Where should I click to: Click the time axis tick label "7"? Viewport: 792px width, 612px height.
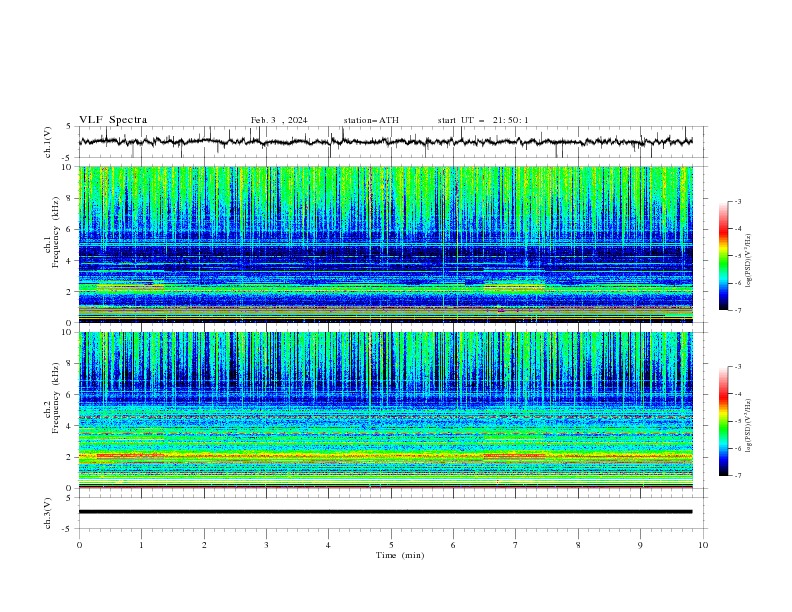pyautogui.click(x=516, y=545)
